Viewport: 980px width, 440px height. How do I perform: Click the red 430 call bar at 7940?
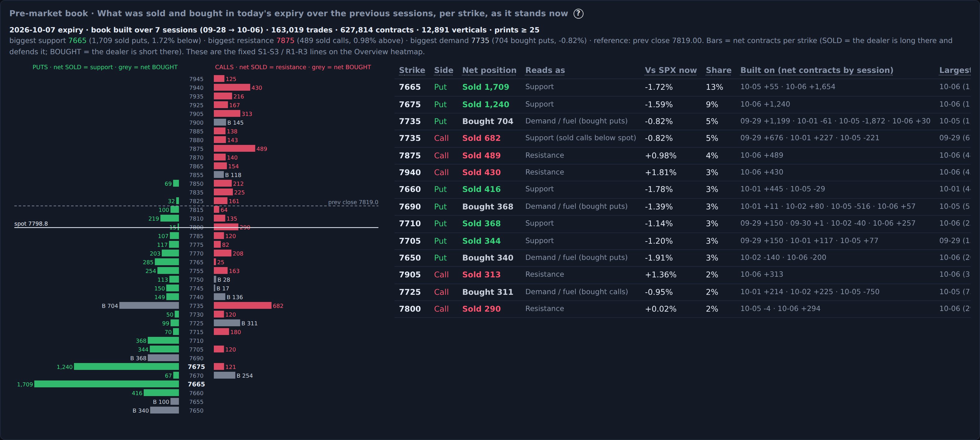tap(232, 87)
